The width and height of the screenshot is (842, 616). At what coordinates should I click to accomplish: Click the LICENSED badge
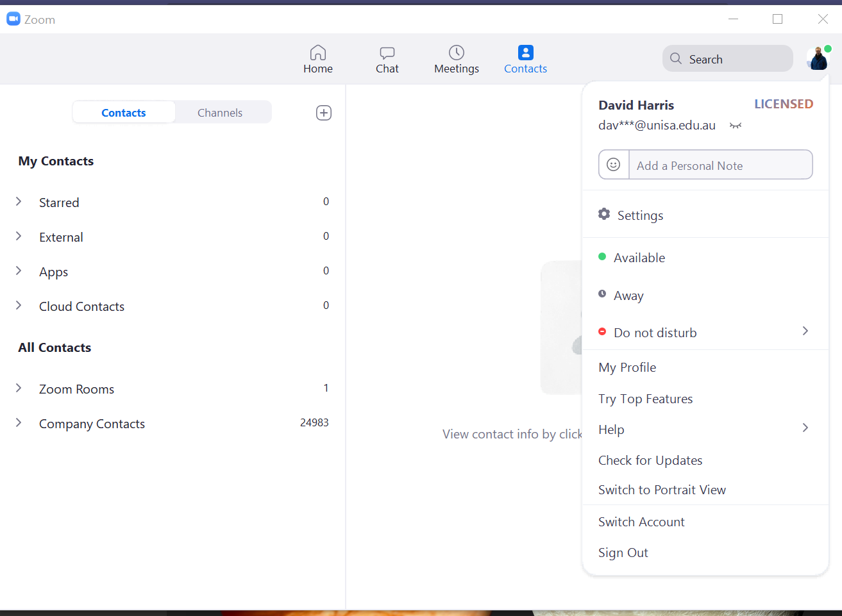(784, 104)
